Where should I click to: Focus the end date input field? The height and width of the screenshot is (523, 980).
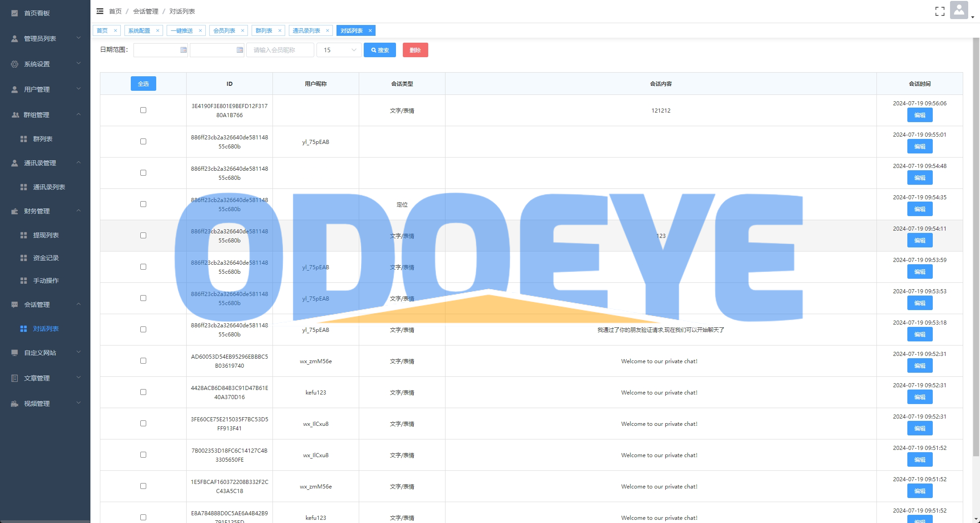(x=217, y=50)
